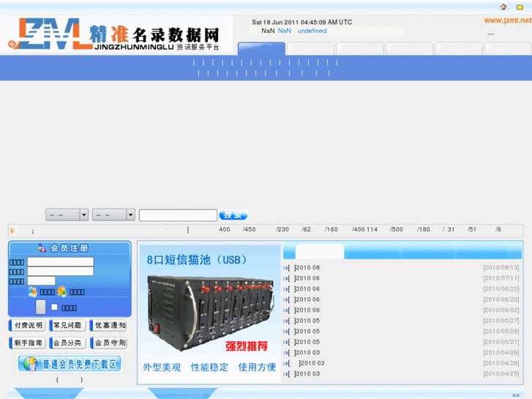Visit the www.jzml.net link
Image resolution: width=532 pixels, height=399 pixels.
point(508,20)
